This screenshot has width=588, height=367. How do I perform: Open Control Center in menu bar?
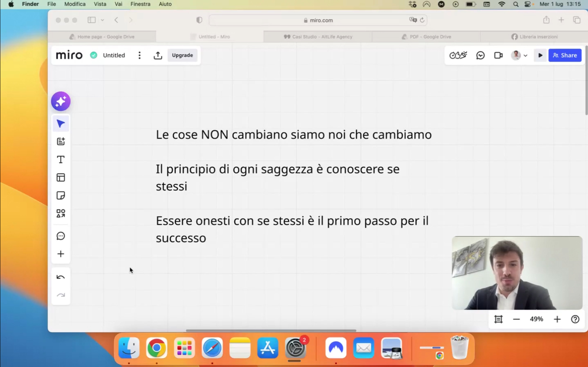click(527, 4)
